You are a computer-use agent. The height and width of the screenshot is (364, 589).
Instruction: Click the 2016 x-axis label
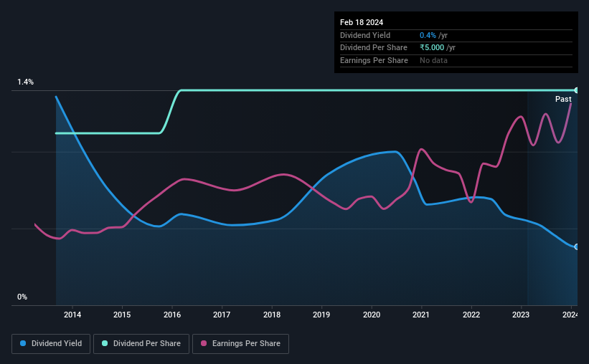coord(172,315)
